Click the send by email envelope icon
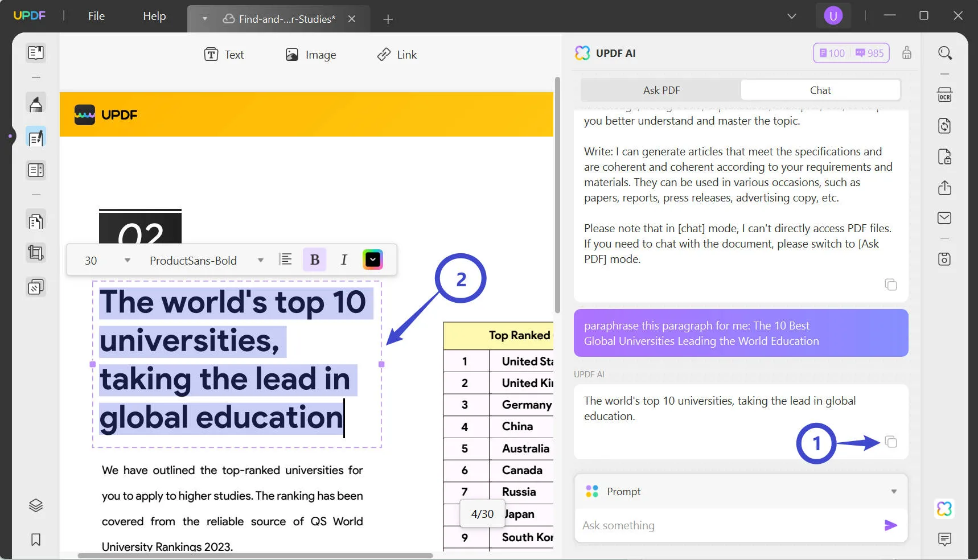This screenshot has height=560, width=978. (x=944, y=218)
